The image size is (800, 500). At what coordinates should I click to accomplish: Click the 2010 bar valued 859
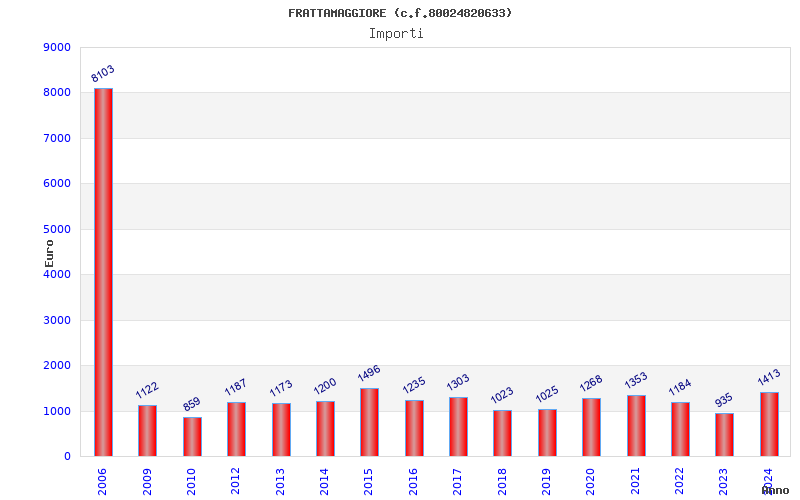(x=192, y=437)
